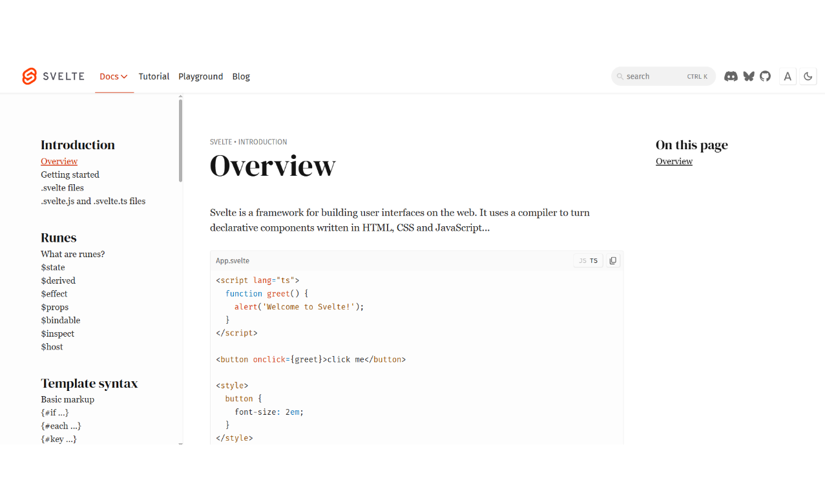Click the 'On this page' heading
Viewport: 825px width, 504px height.
click(x=692, y=145)
